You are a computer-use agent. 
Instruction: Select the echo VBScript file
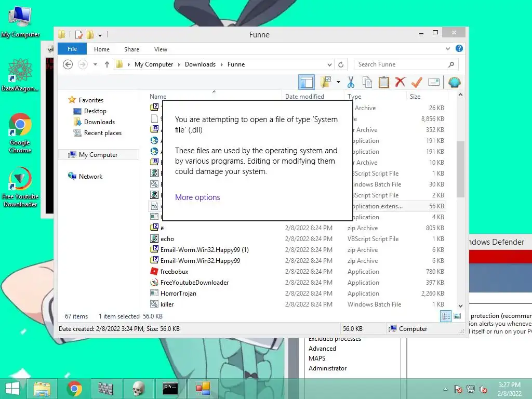[167, 239]
